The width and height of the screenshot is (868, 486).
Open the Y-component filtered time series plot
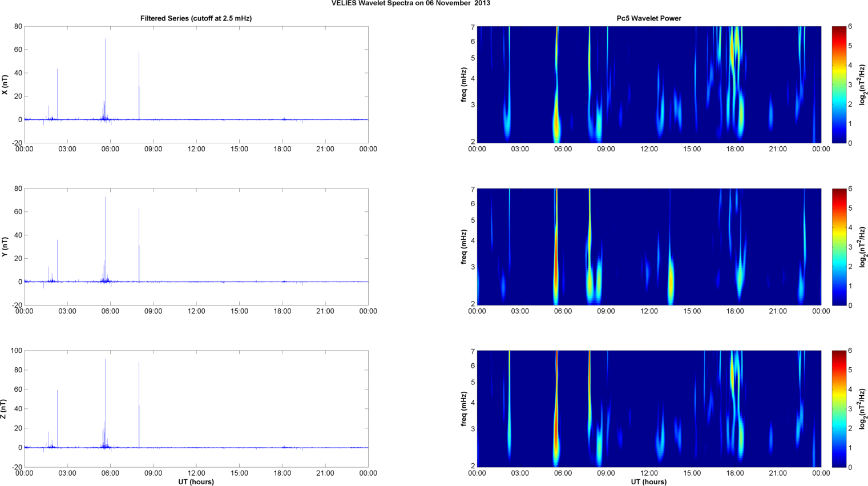pyautogui.click(x=196, y=247)
